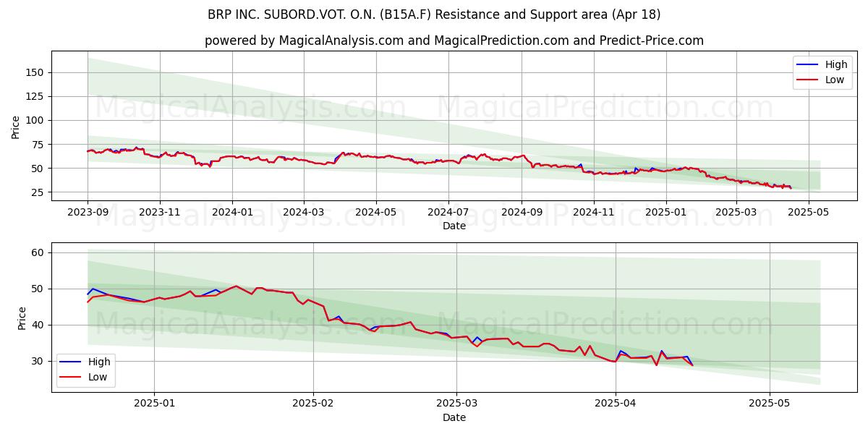Viewport: 868px width, 434px height.
Task: Click the 2024-09 date tick label
Action: [522, 213]
